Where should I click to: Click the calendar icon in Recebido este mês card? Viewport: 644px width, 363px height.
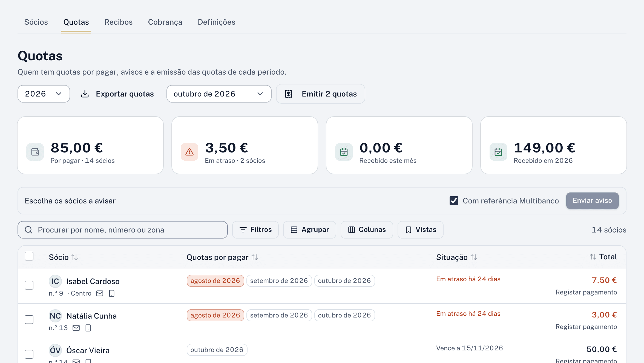[344, 152]
